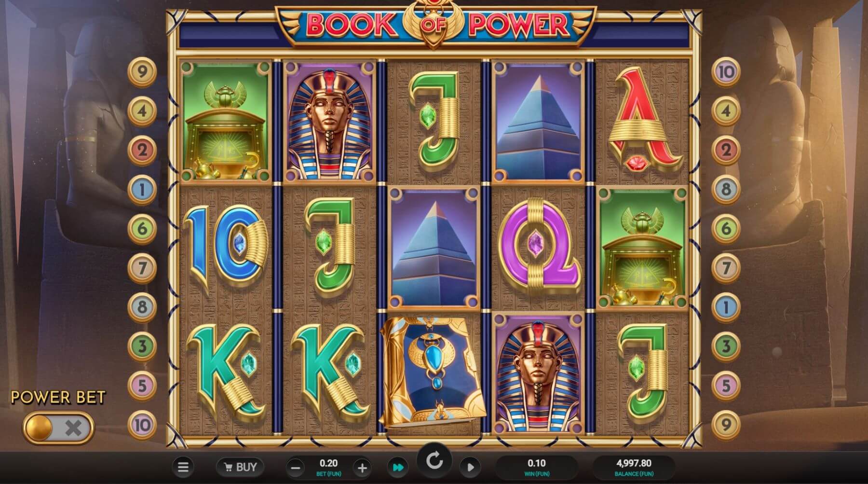This screenshot has height=484, width=868.
Task: Click the win amount 0.10 display
Action: tap(537, 467)
